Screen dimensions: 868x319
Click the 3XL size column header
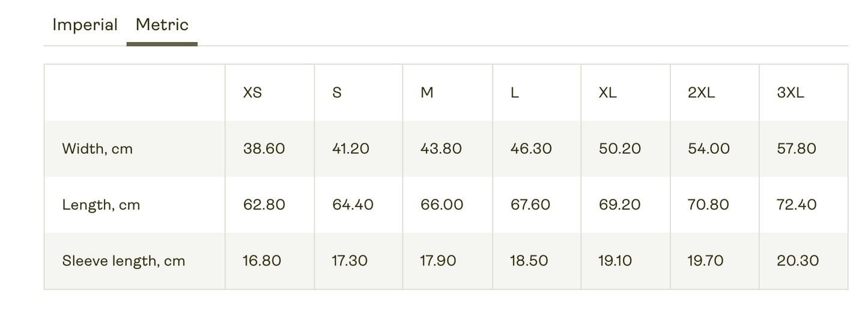pyautogui.click(x=791, y=93)
